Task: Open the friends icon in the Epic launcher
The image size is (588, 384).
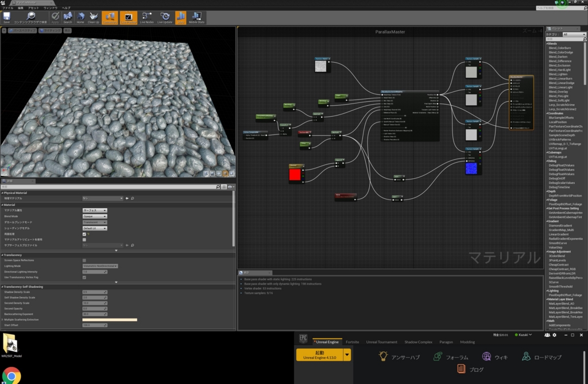Action: pos(547,335)
